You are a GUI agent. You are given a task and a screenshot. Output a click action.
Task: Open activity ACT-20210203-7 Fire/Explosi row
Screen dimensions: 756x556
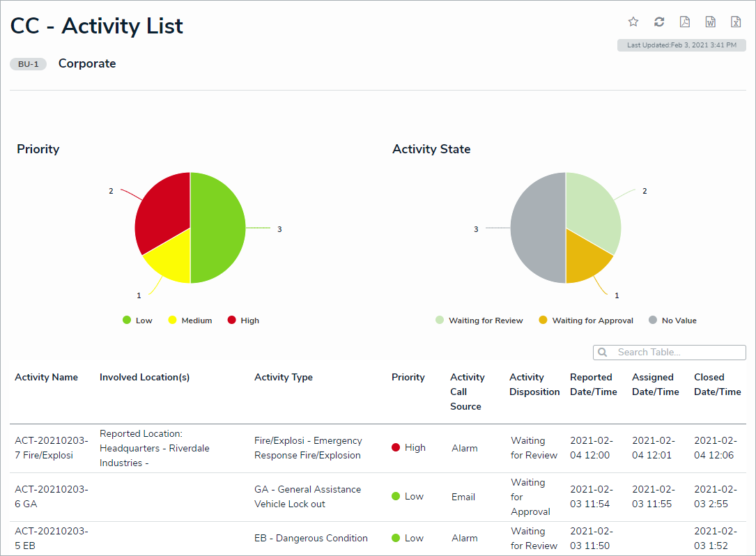[x=52, y=448]
